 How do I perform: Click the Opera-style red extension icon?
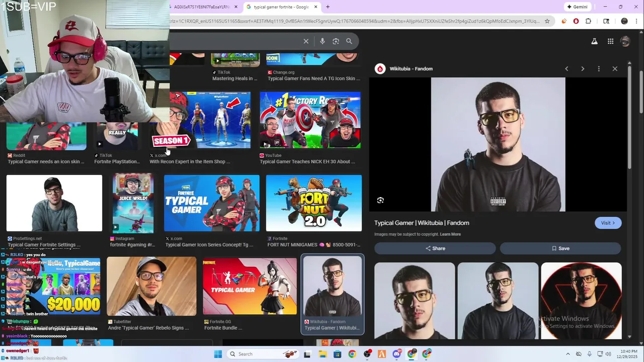coord(576,21)
